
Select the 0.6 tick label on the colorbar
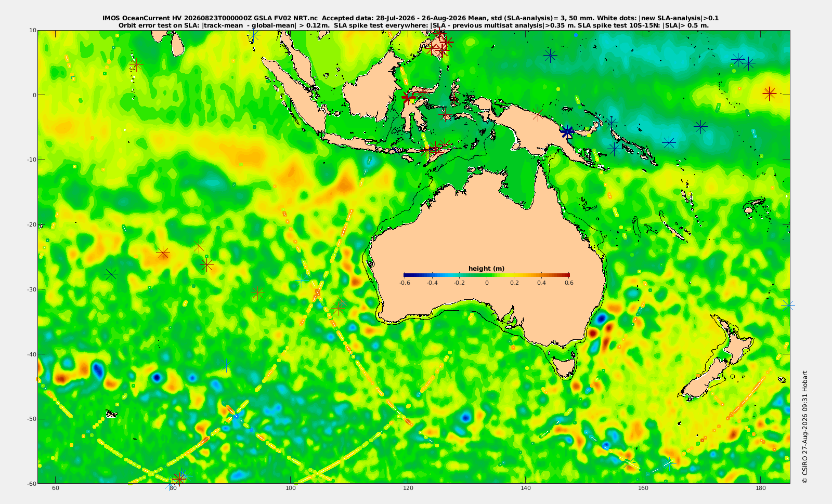coord(569,283)
